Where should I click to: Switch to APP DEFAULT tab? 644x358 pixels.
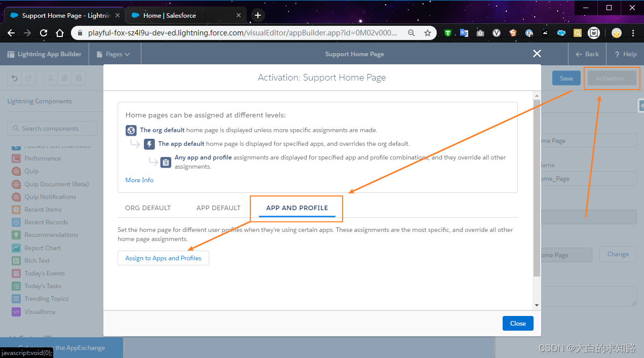218,208
